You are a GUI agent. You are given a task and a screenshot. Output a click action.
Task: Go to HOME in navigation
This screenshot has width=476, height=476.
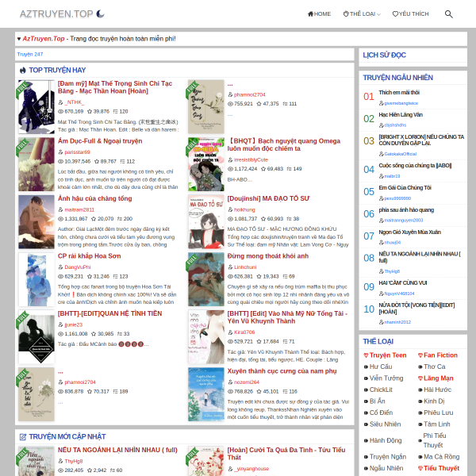(319, 14)
